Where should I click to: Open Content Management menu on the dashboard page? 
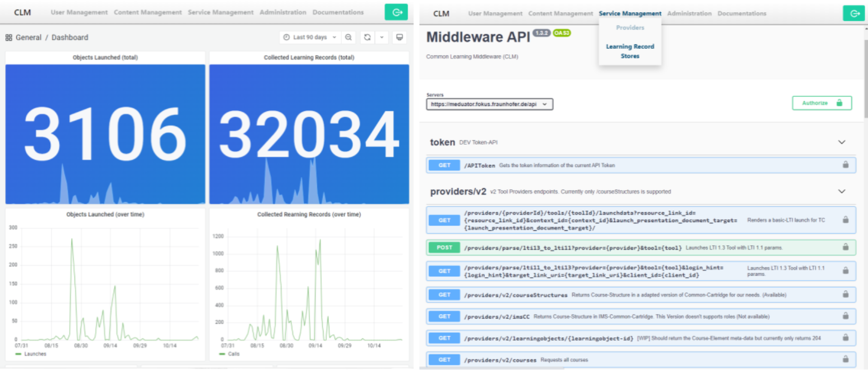pyautogui.click(x=148, y=12)
